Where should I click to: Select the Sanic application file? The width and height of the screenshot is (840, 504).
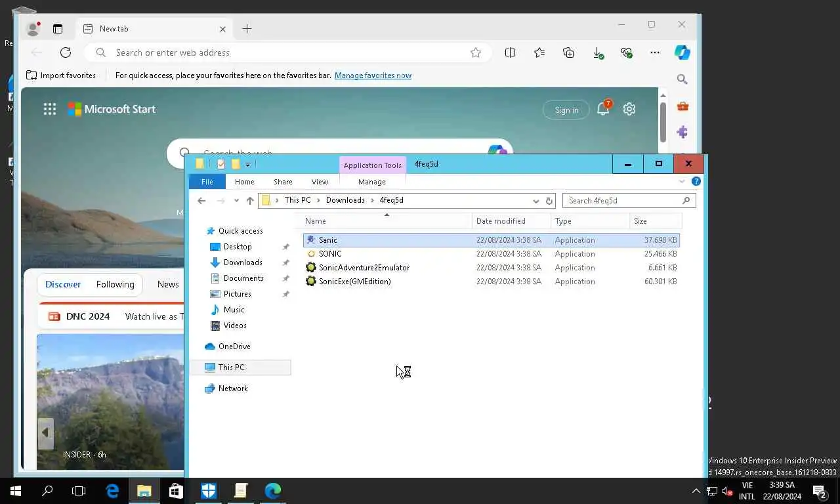[x=491, y=240]
